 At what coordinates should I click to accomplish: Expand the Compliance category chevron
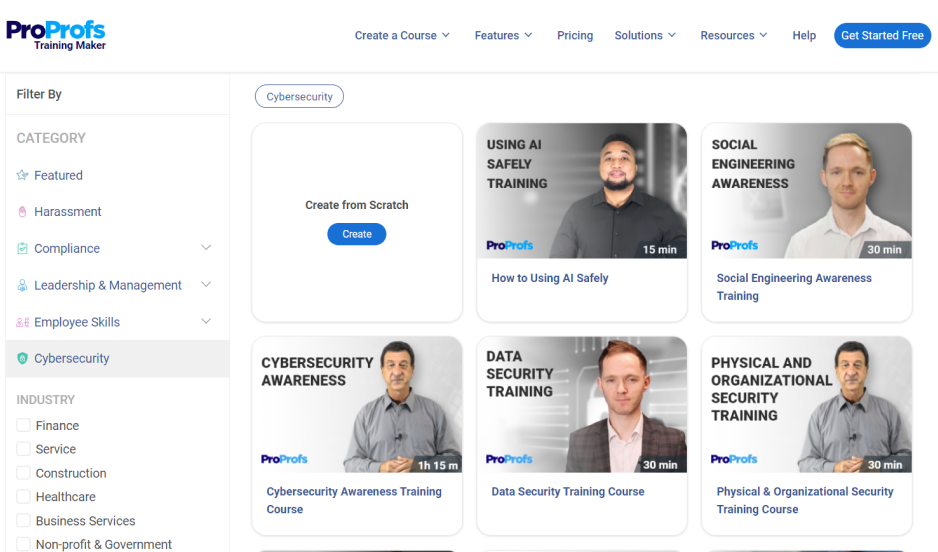point(206,248)
